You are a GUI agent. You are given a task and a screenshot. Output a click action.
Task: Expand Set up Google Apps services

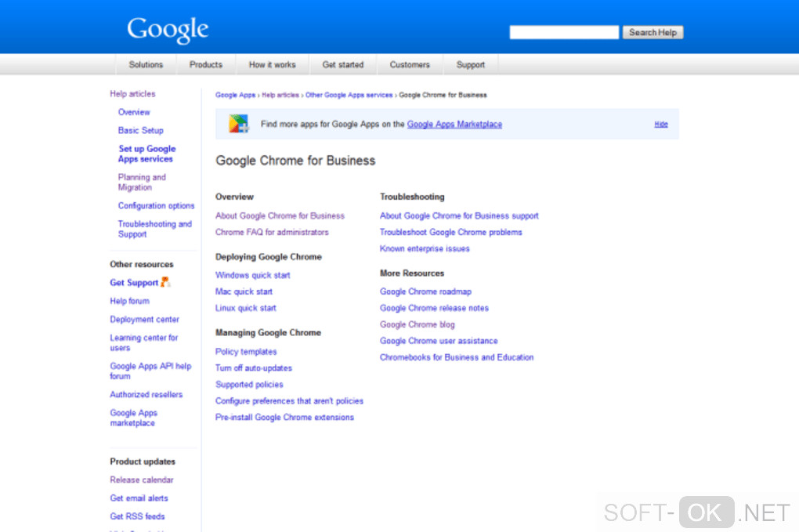146,154
